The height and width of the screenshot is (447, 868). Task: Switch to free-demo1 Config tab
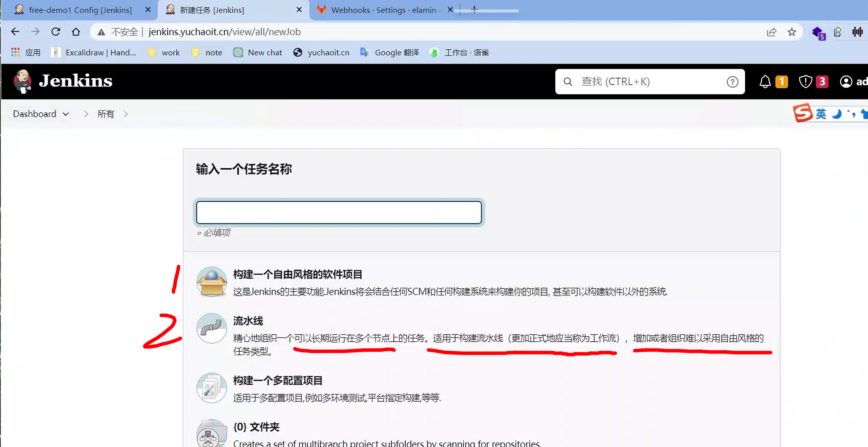click(x=80, y=10)
